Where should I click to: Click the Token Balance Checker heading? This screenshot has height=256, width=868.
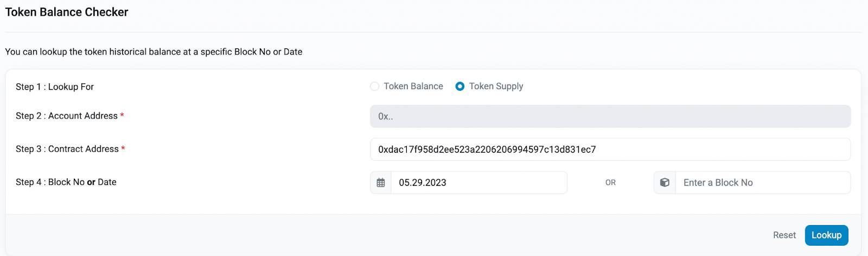click(x=67, y=12)
